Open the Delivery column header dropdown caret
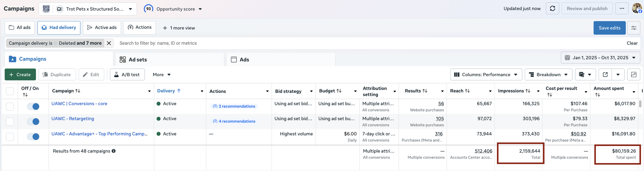644x171 pixels. tap(202, 91)
